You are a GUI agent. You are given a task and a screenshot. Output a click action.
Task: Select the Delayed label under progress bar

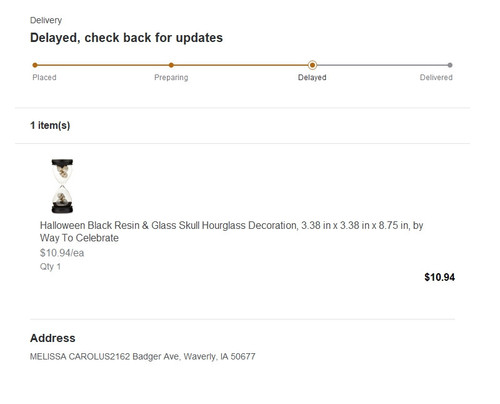coord(312,77)
